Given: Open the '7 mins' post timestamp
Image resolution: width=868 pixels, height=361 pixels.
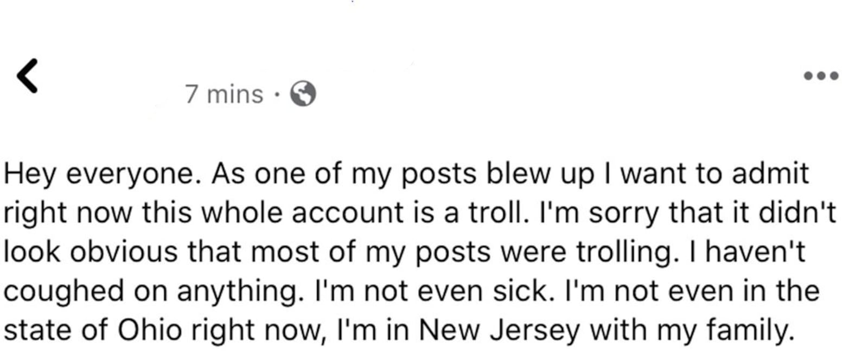Looking at the screenshot, I should click(x=224, y=94).
